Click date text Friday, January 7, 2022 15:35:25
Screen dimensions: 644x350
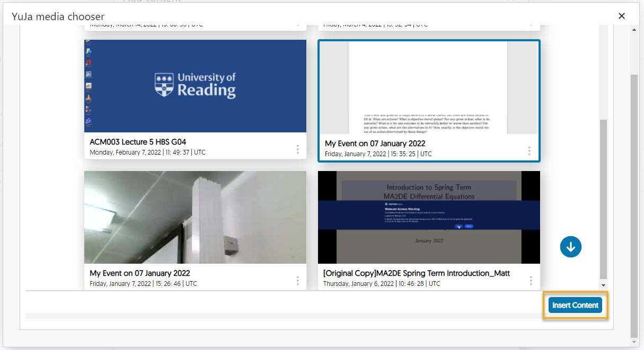click(378, 154)
